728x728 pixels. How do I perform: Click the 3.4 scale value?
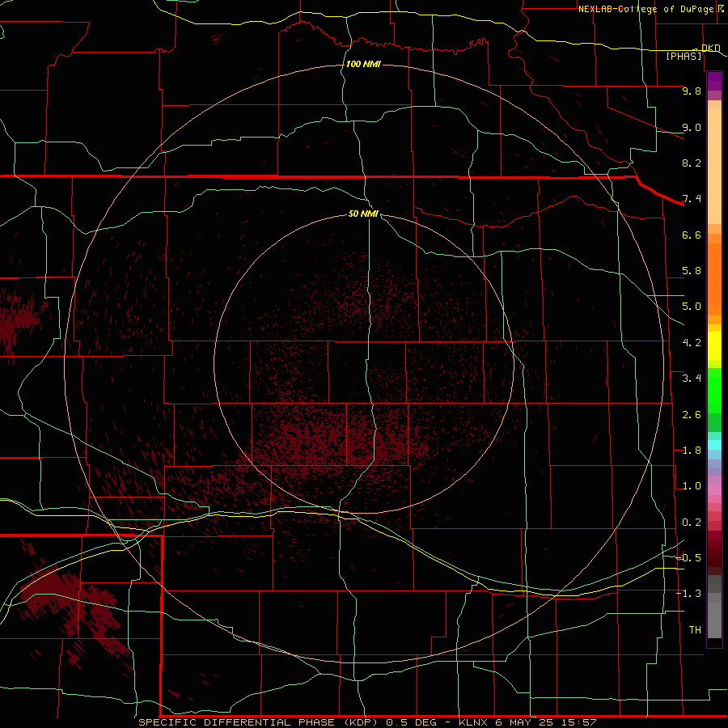[692, 379]
